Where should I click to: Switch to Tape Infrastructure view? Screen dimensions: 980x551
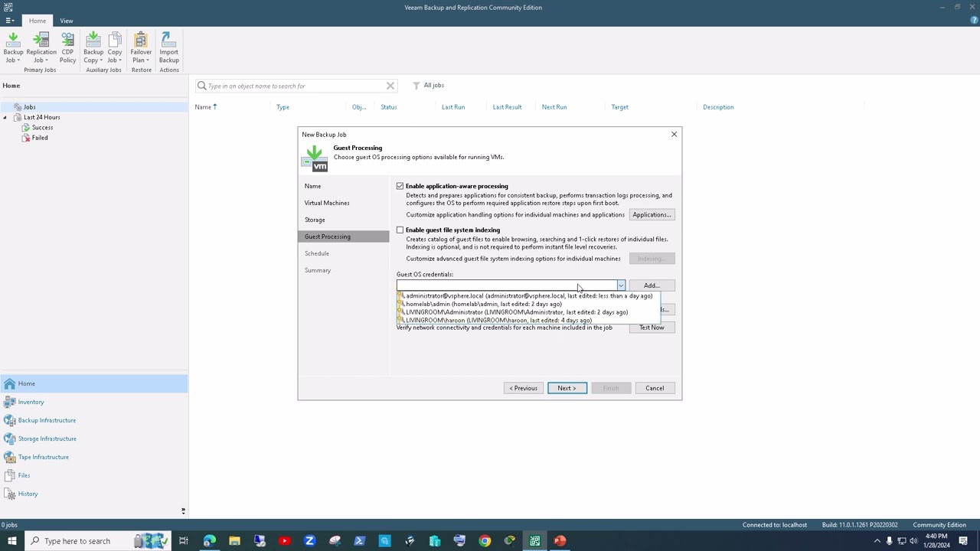pos(43,457)
